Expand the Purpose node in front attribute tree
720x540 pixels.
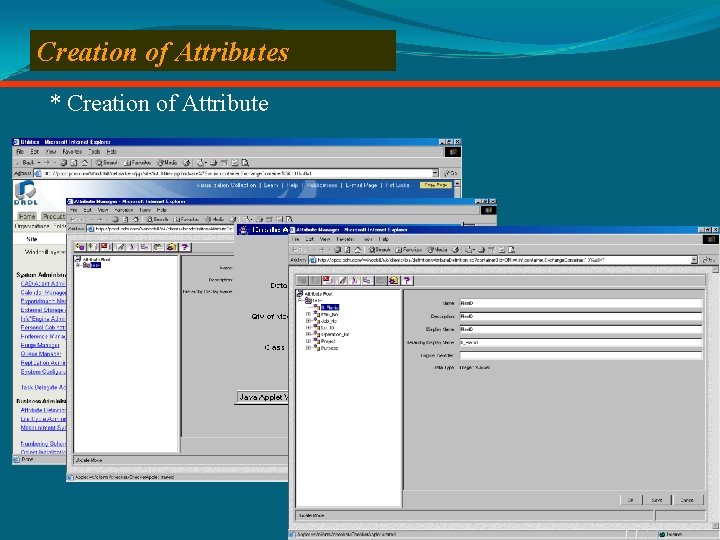click(x=309, y=348)
